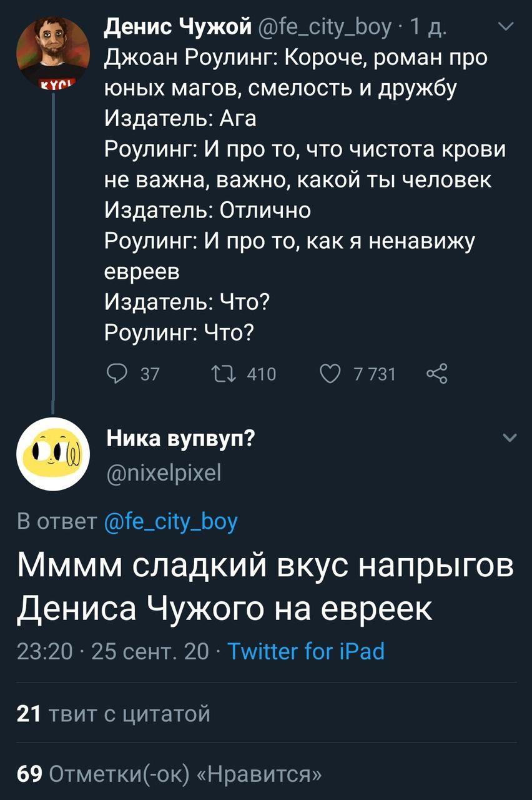This screenshot has height=800, width=532.
Task: Click the 'Twitter for iPad' source link
Action: click(x=305, y=651)
